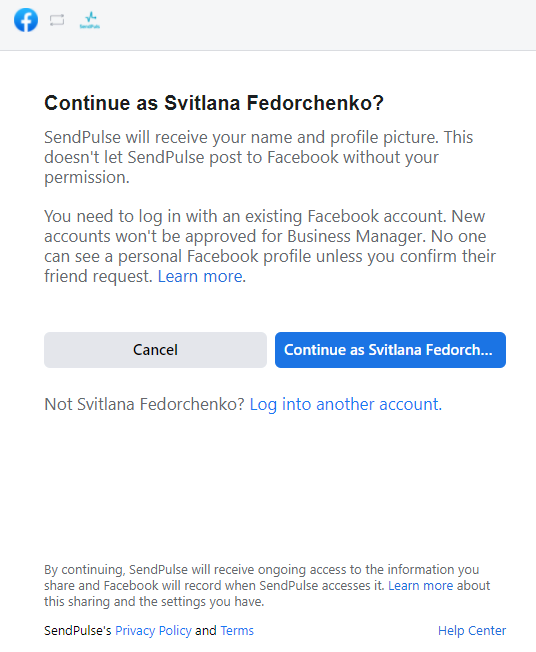Viewport: 536px width, 652px height.
Task: Open SendPulse's Terms link
Action: pos(237,631)
